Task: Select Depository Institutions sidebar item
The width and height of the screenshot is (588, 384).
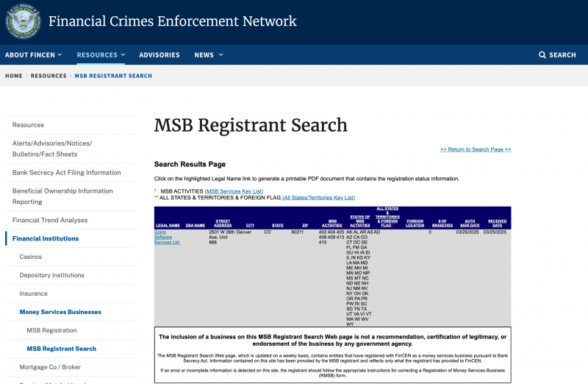Action: pos(51,275)
